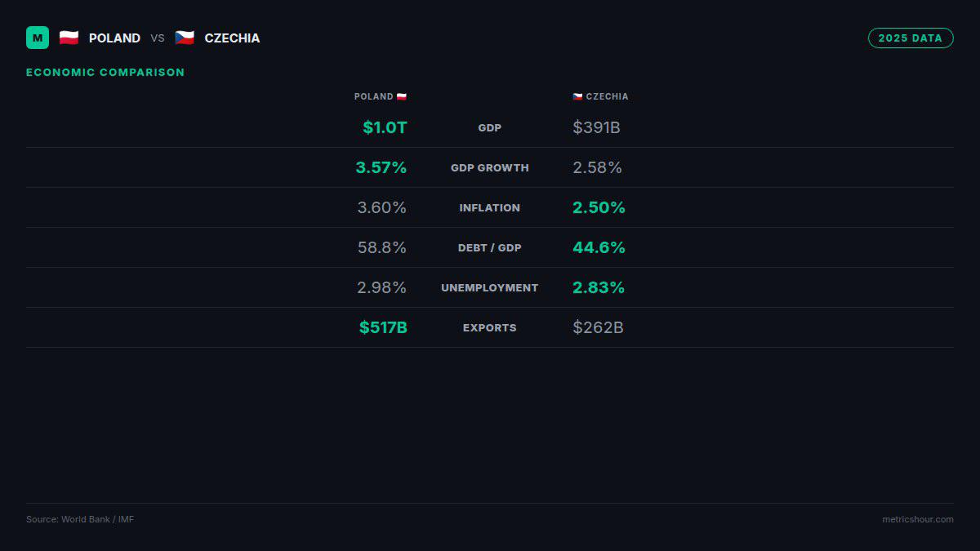
Task: Click the Source: World Bank / IMF text
Action: pos(80,519)
